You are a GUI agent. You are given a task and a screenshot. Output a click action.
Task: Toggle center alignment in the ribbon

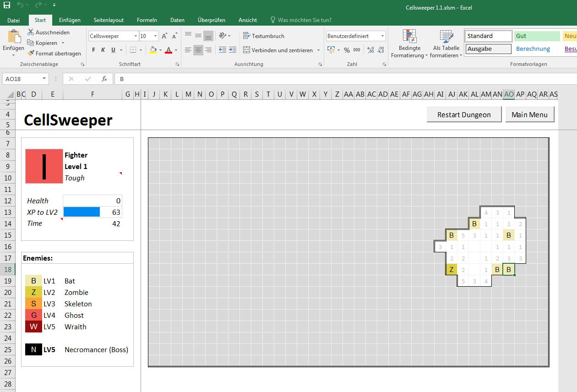tap(198, 50)
